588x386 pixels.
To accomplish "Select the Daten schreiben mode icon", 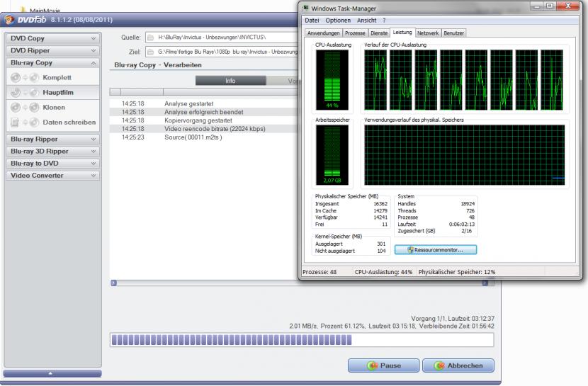I will [x=25, y=122].
